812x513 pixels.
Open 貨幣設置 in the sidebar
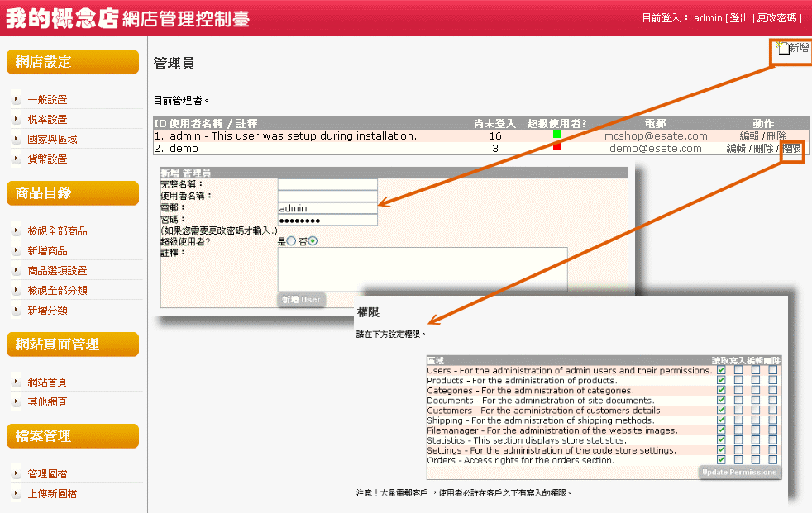[47, 159]
